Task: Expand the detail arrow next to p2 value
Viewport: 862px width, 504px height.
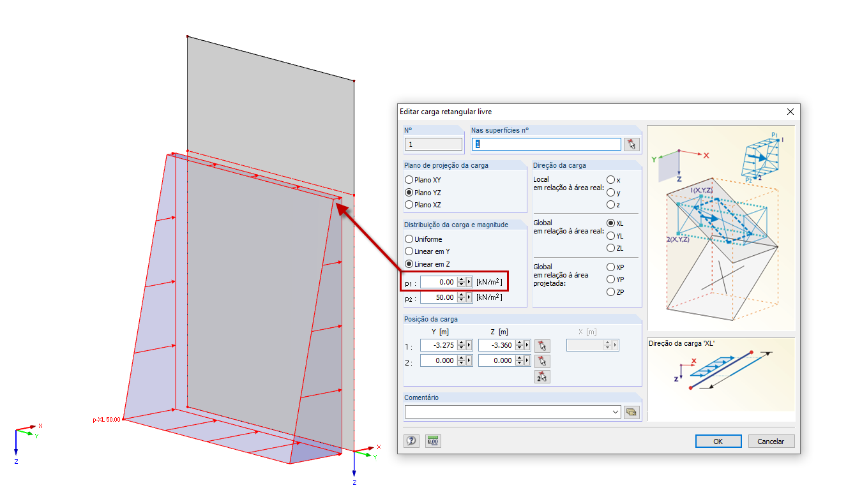Action: 469,297
